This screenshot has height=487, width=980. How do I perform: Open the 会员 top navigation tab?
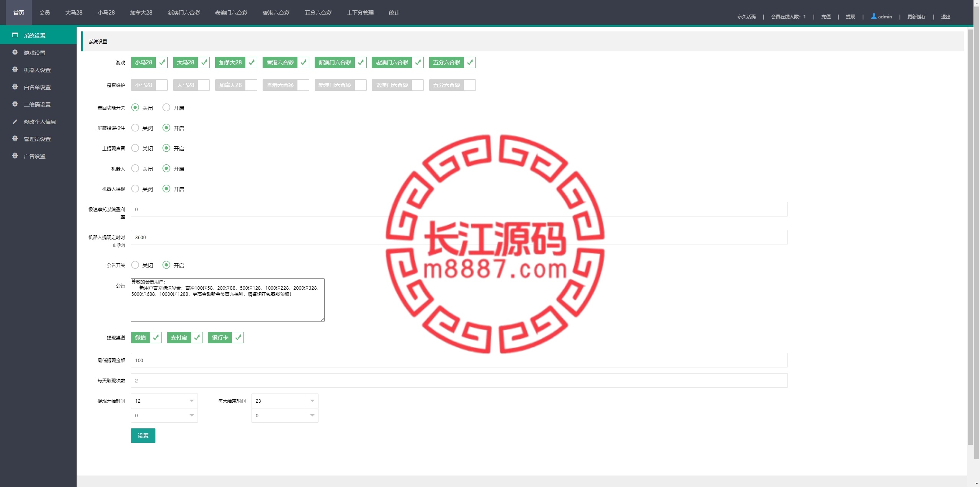click(45, 13)
